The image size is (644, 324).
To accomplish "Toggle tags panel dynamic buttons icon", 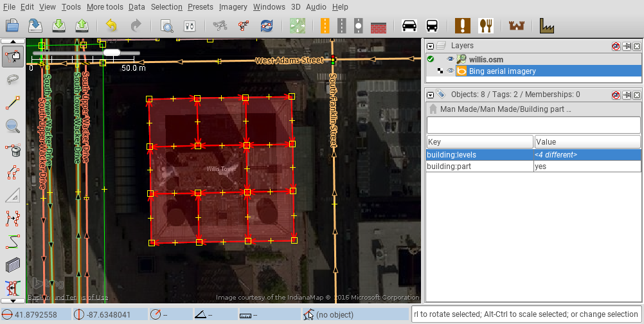I will (x=616, y=95).
